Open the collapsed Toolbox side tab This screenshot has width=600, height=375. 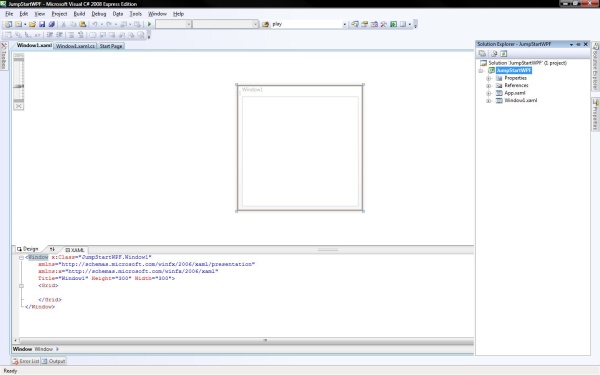tap(4, 56)
